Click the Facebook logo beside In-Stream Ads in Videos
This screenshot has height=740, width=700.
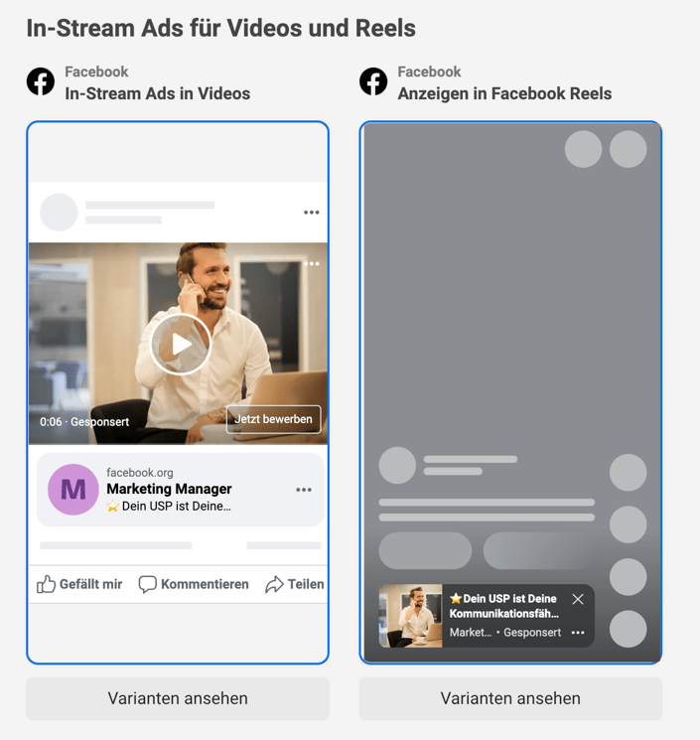(x=41, y=81)
